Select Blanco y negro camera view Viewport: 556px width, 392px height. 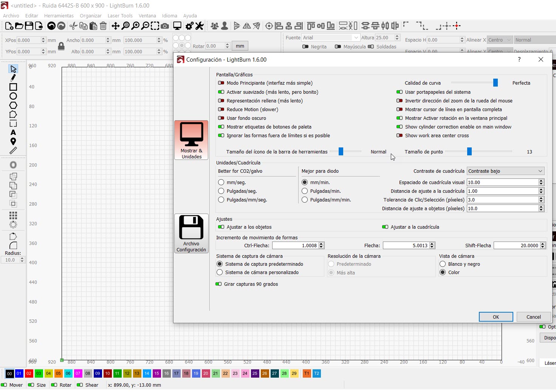(443, 264)
